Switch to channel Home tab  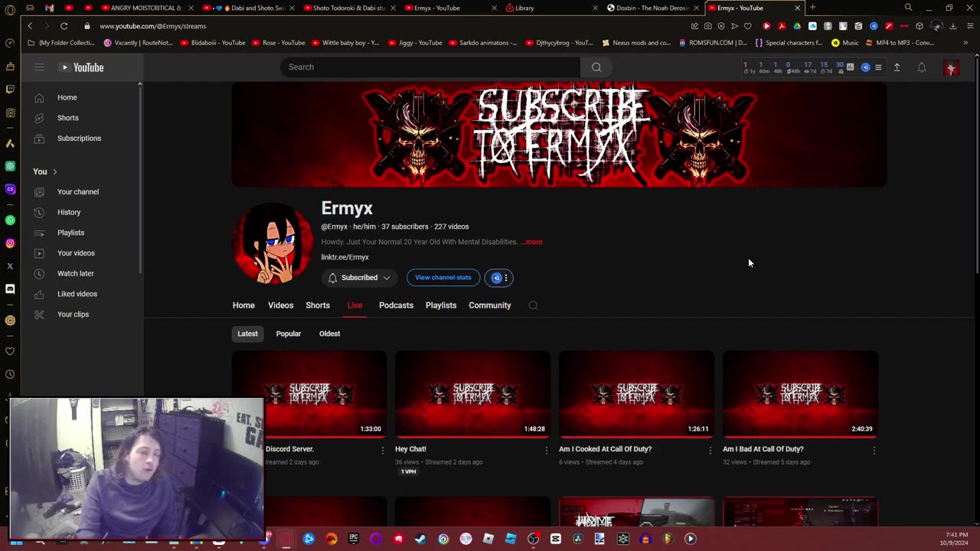point(243,305)
